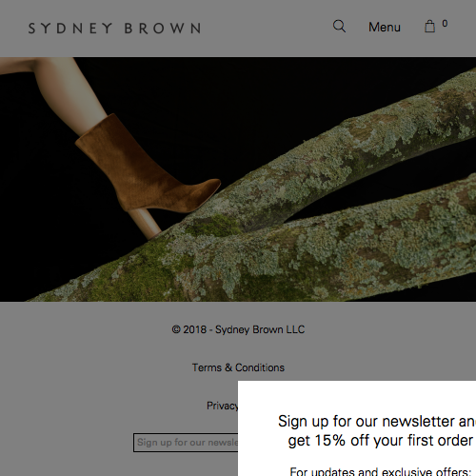Screen dimensions: 476x476
Task: Focus the footer newsletter signup field
Action: click(186, 443)
